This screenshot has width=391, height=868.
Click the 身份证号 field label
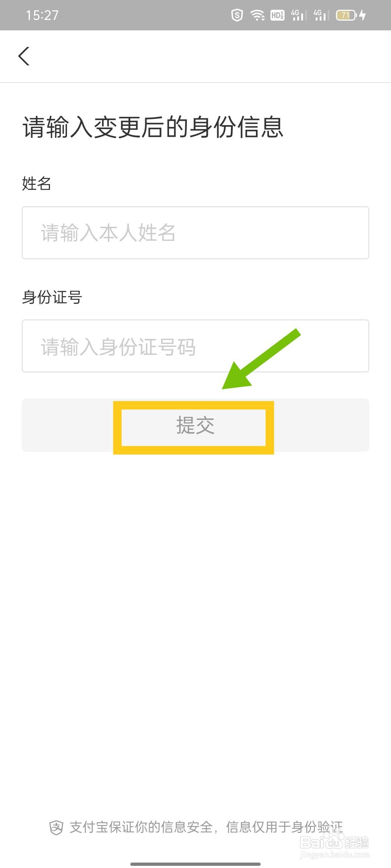pos(52,297)
